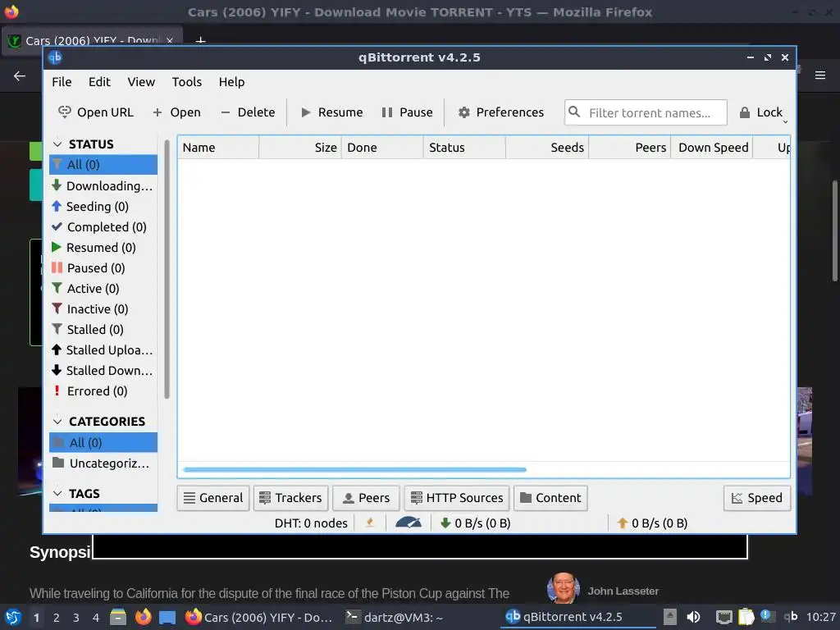Open the Tools menu
This screenshot has height=630, width=840.
point(186,82)
